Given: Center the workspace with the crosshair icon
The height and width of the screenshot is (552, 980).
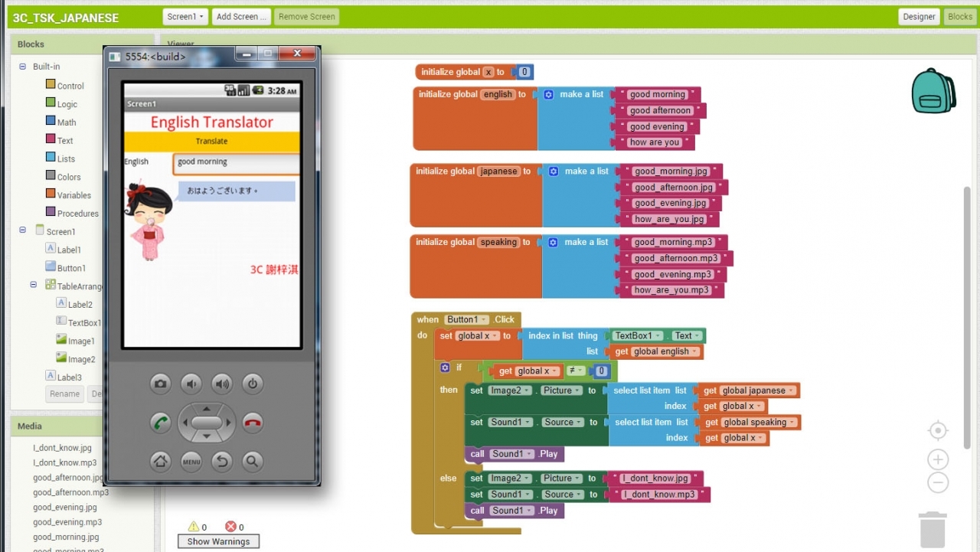Looking at the screenshot, I should (x=938, y=430).
